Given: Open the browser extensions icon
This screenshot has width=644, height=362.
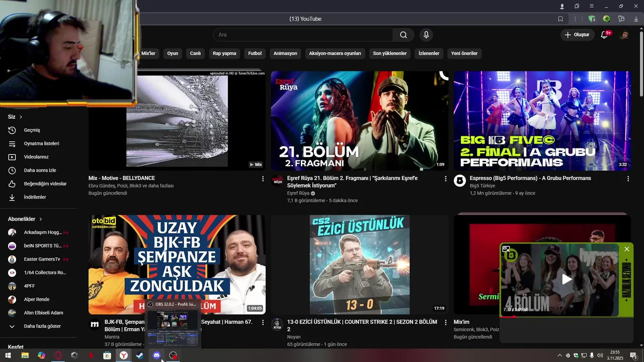Looking at the screenshot, I should (x=621, y=19).
